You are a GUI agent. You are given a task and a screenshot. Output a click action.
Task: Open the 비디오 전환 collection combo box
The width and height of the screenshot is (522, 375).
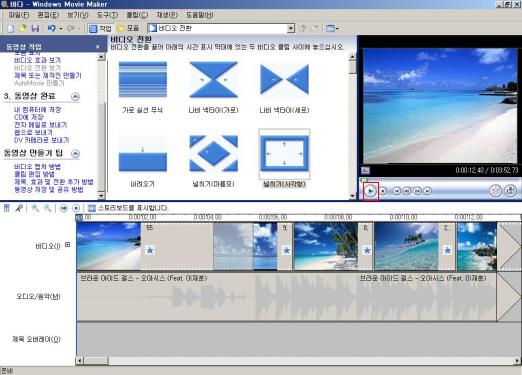pos(221,28)
